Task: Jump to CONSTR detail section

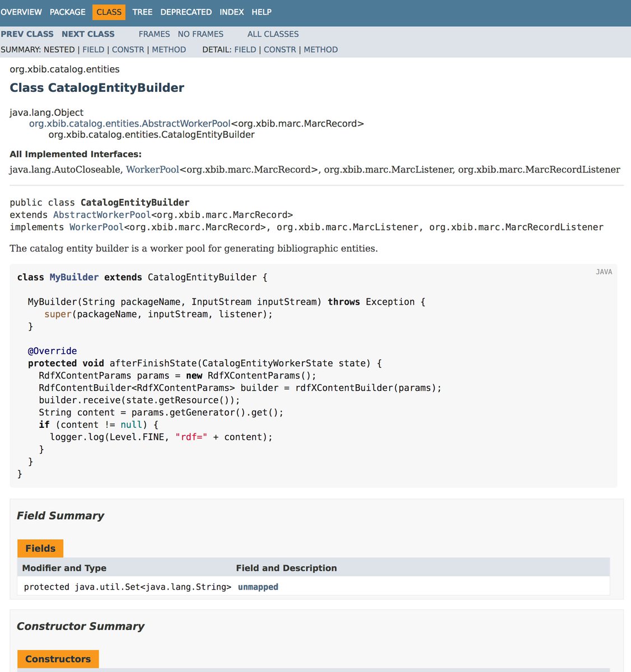Action: pos(280,50)
